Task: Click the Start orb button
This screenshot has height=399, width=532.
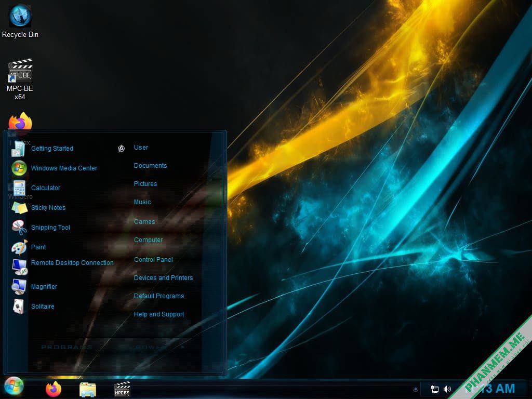Action: pyautogui.click(x=14, y=386)
